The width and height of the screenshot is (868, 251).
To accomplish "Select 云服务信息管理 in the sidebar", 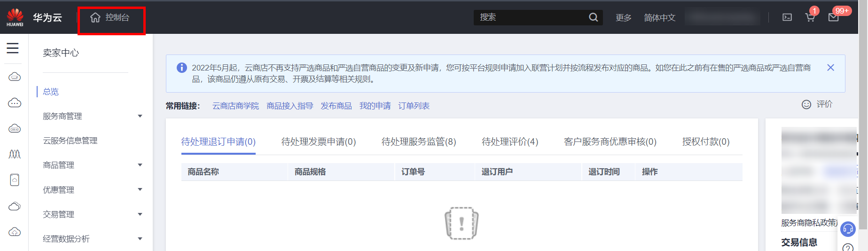I will tap(70, 141).
